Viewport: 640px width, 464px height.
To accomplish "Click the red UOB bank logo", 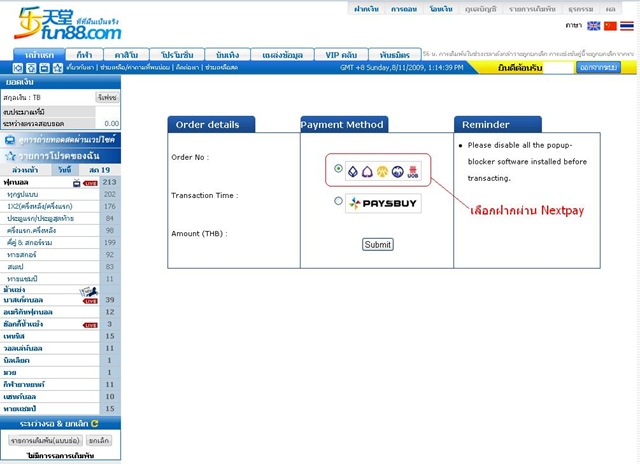I will tap(413, 171).
